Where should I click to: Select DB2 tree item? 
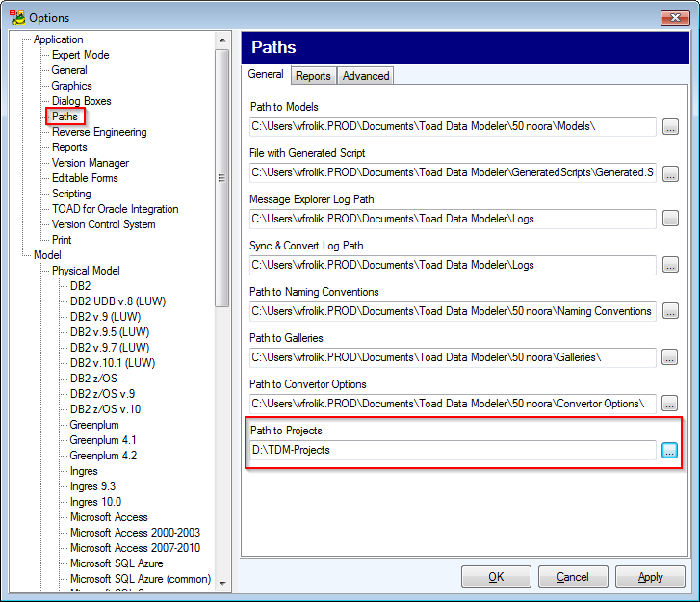[80, 286]
